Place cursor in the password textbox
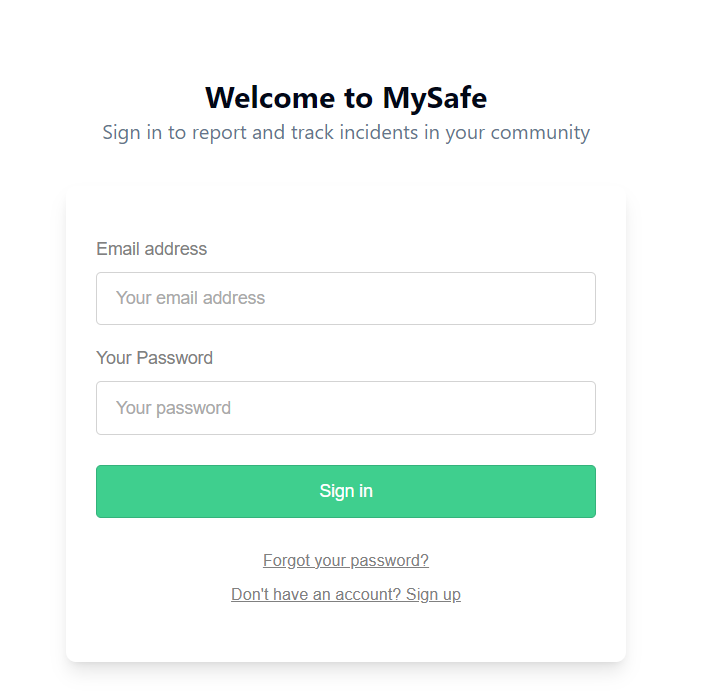The height and width of the screenshot is (698, 707). pyautogui.click(x=345, y=408)
